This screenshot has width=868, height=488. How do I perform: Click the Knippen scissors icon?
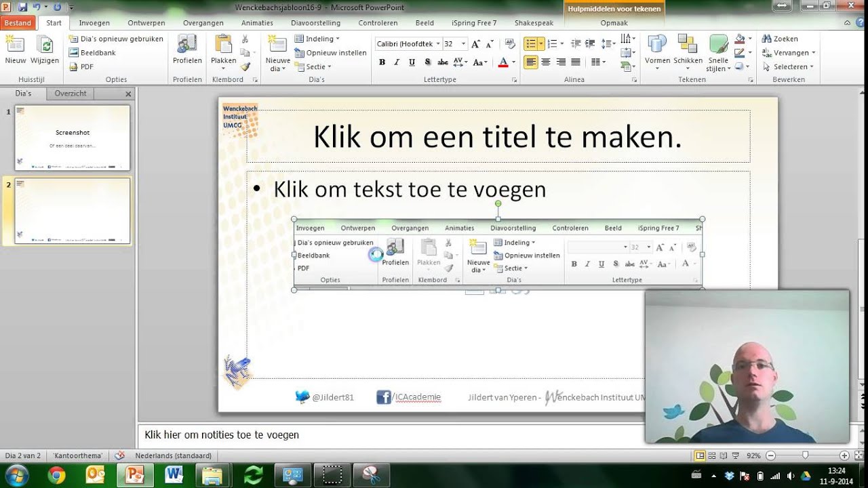coord(245,39)
